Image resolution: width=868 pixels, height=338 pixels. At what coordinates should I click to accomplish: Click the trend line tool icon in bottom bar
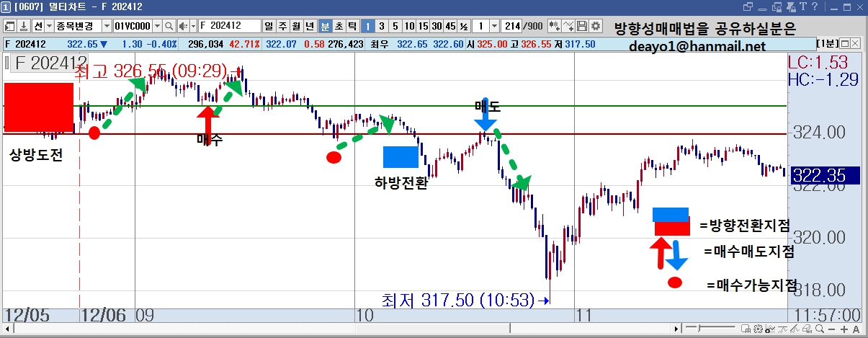click(x=782, y=329)
